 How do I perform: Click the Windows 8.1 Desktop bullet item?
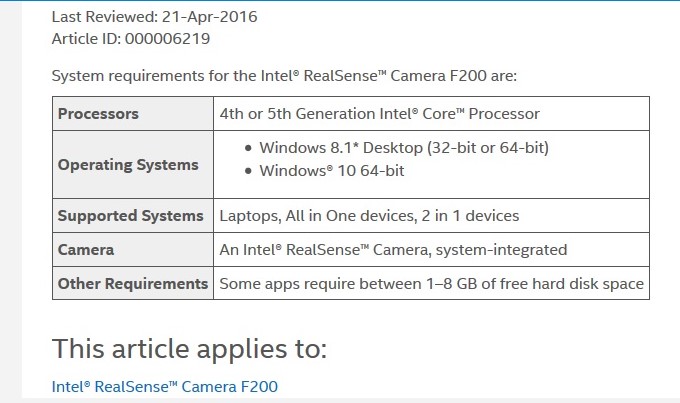click(x=404, y=148)
